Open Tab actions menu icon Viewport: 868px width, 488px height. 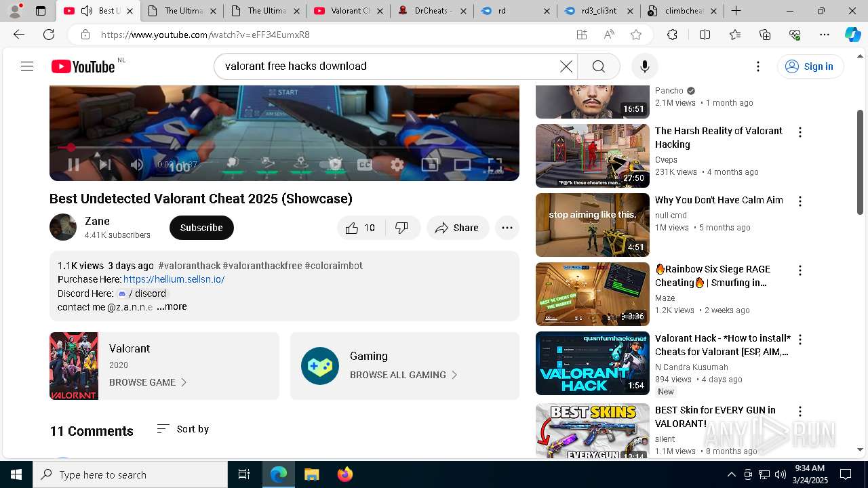tap(41, 11)
